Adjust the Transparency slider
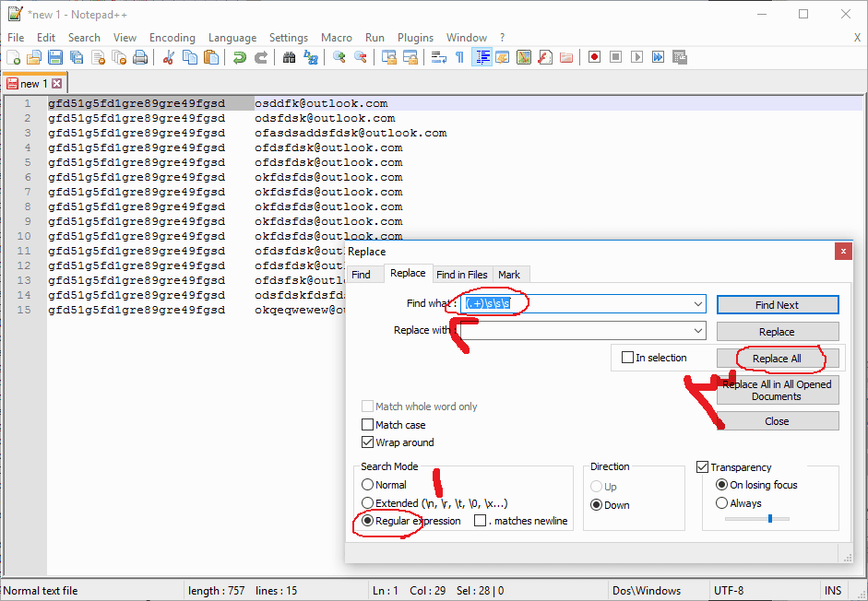Viewport: 868px width, 601px height. coord(770,519)
